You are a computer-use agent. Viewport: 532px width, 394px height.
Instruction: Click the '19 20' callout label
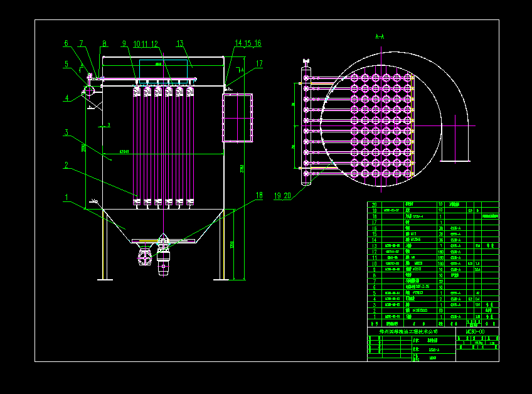pos(282,196)
